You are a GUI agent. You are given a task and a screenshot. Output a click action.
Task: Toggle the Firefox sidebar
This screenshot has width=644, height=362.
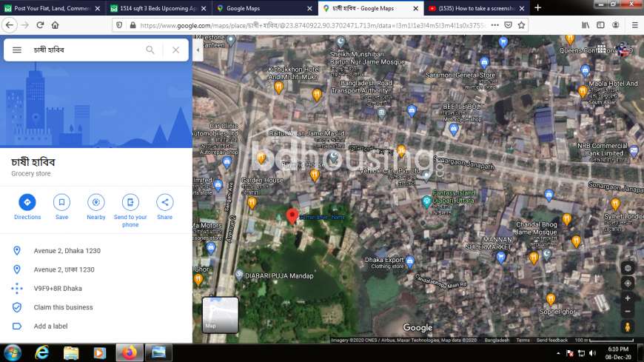coord(600,25)
